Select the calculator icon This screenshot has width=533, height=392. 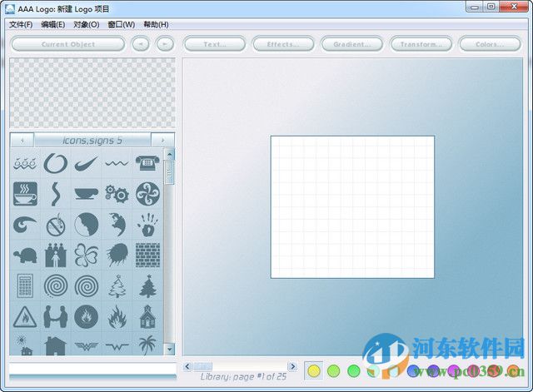(x=25, y=285)
